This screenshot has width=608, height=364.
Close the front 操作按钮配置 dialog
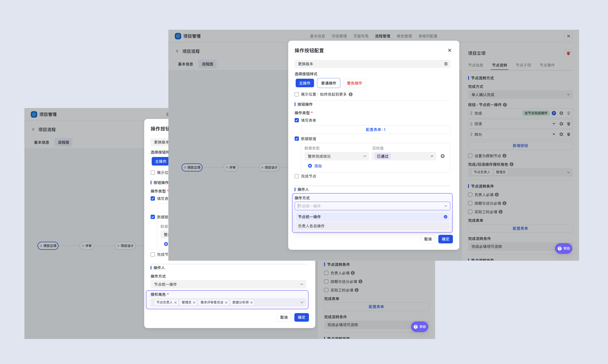449,50
